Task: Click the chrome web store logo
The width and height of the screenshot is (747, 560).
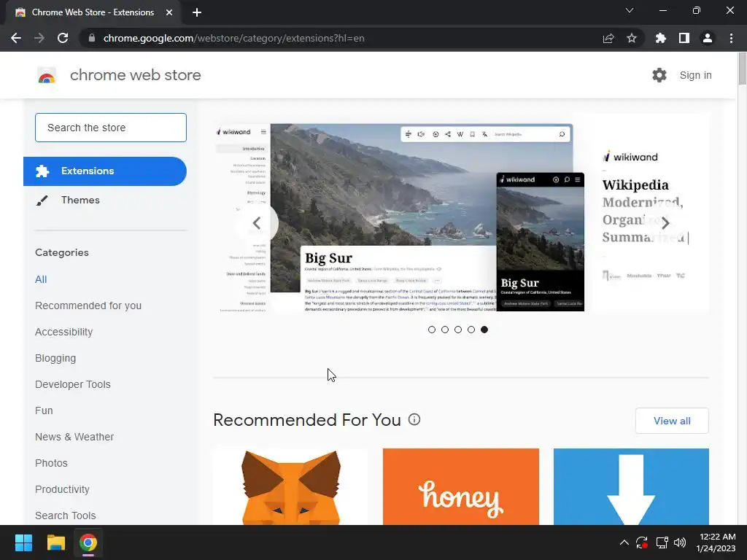Action: click(x=47, y=75)
